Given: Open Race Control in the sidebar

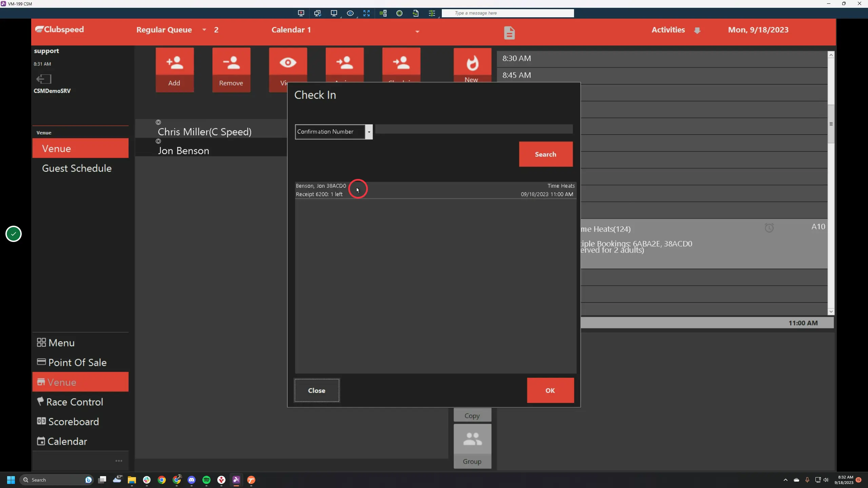Looking at the screenshot, I should point(80,402).
